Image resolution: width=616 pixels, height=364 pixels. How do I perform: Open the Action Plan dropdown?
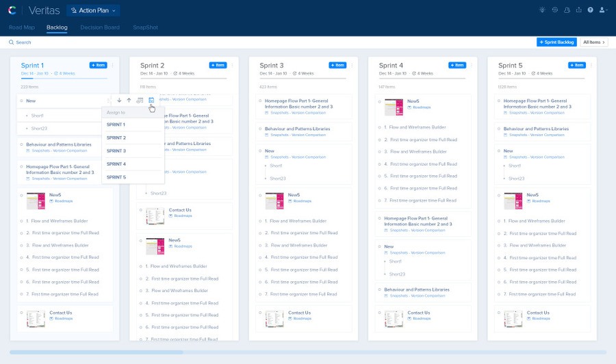pos(93,10)
